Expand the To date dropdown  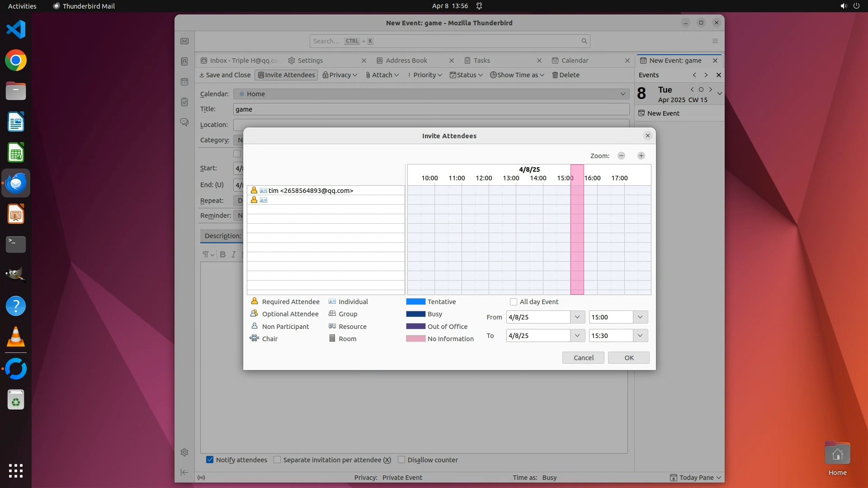click(577, 336)
